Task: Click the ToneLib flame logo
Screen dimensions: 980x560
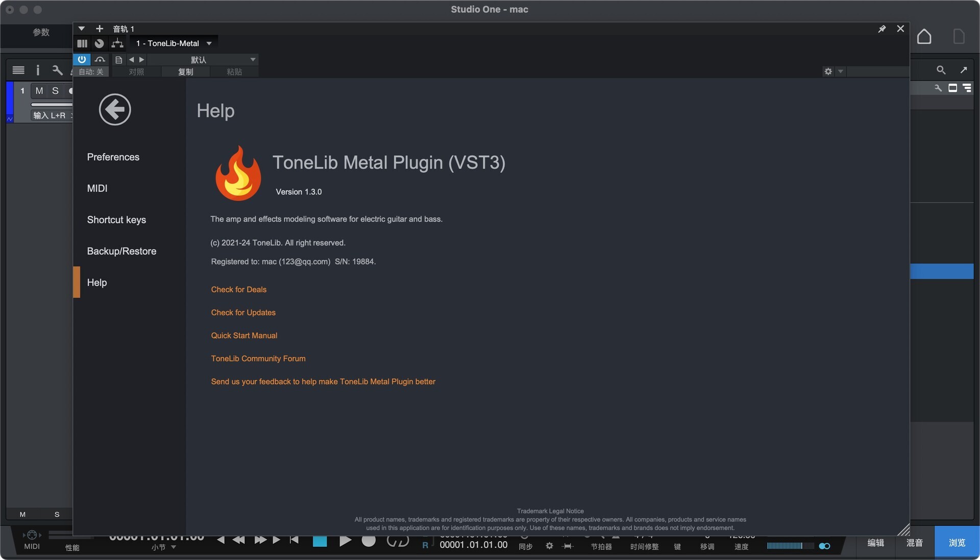Action: [x=238, y=173]
